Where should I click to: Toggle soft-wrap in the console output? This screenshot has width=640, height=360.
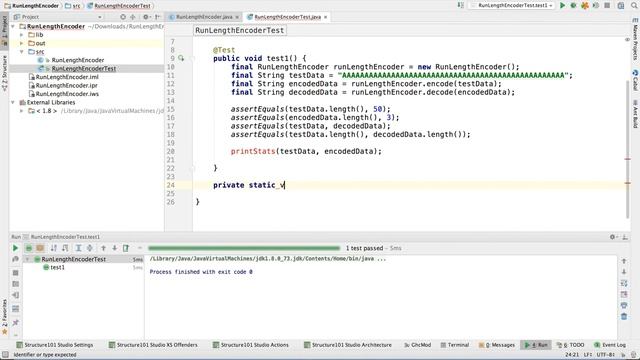[x=624, y=283]
